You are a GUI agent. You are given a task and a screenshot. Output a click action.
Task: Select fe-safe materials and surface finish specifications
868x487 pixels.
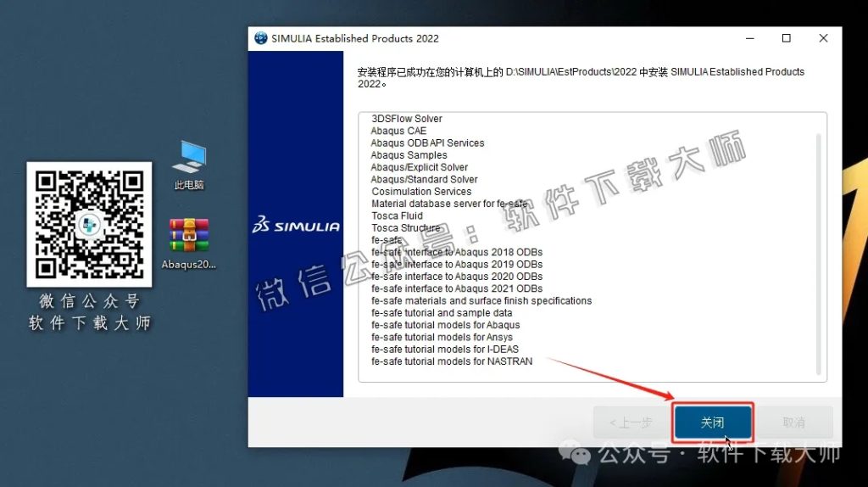tap(481, 301)
